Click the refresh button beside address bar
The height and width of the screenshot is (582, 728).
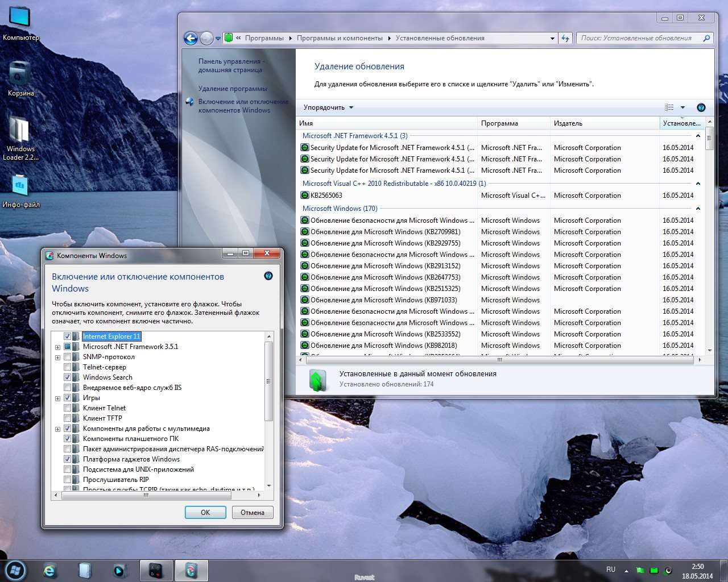click(x=565, y=38)
